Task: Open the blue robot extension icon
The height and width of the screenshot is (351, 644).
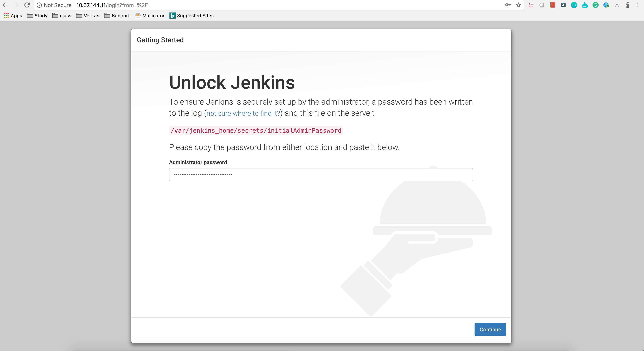Action: [x=585, y=5]
